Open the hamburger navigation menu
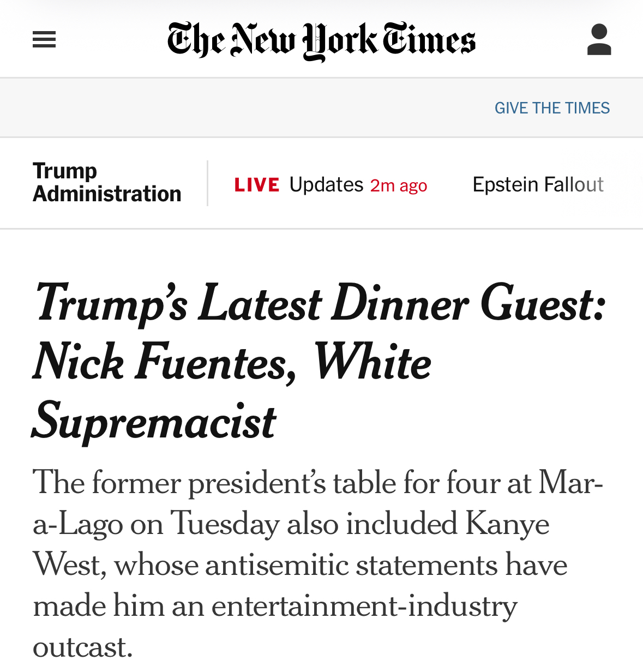 44,39
